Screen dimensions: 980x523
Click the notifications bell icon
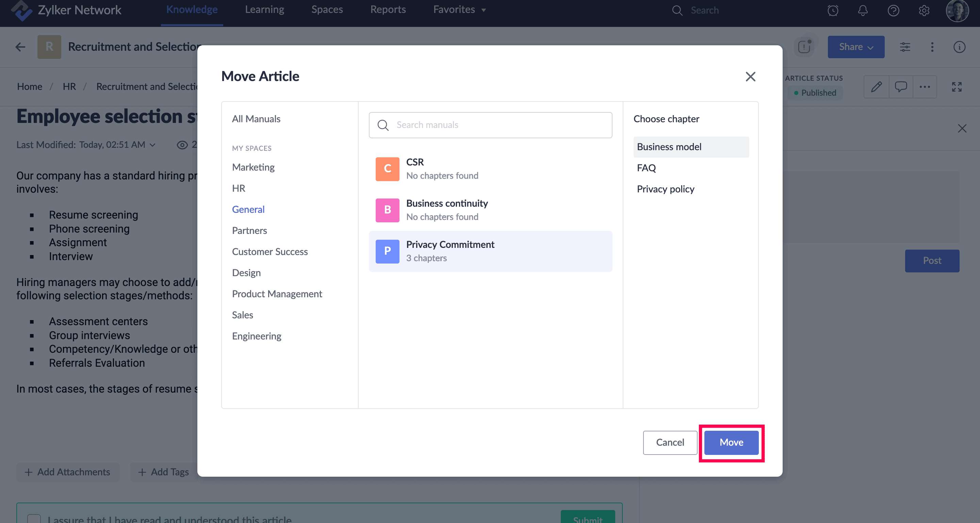coord(863,10)
